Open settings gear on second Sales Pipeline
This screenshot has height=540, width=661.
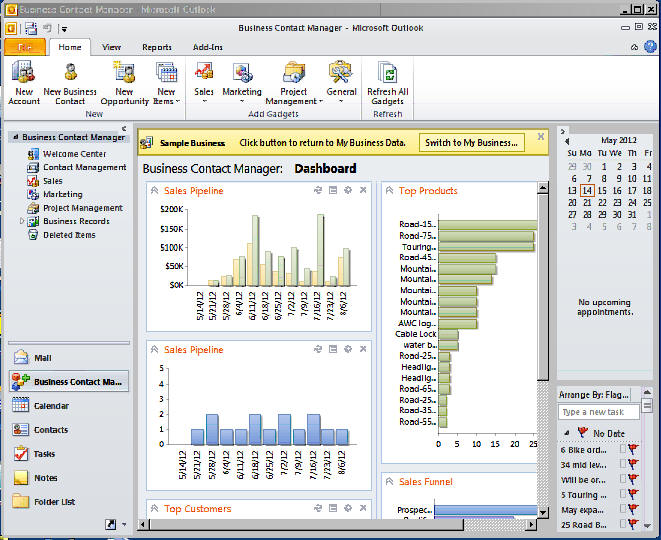coord(348,349)
